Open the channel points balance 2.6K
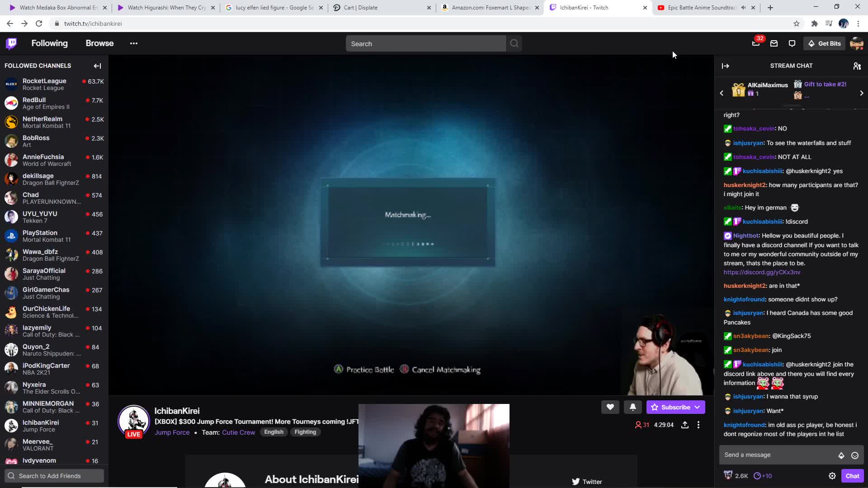868x488 pixels. point(736,476)
